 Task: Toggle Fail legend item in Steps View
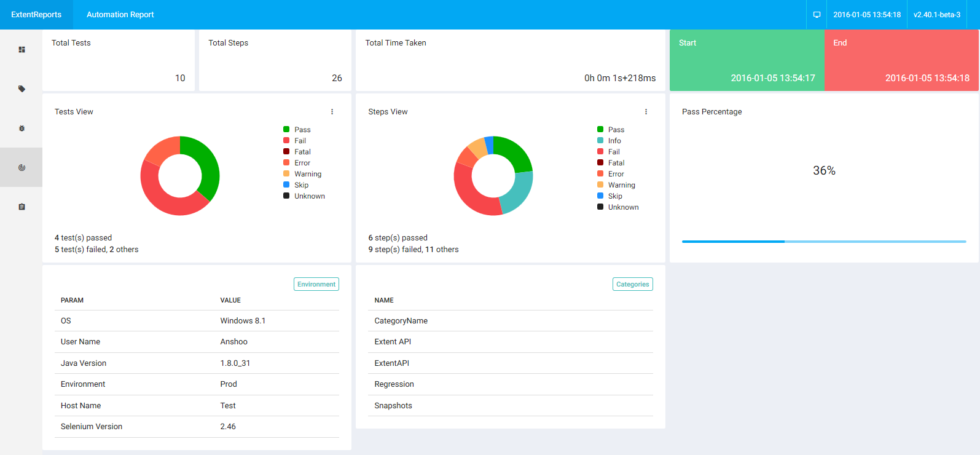614,152
